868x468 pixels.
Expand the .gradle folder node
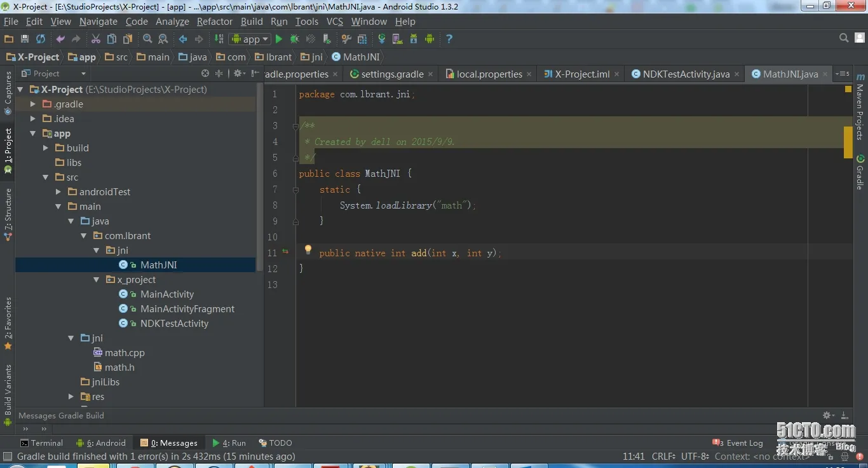pos(33,104)
